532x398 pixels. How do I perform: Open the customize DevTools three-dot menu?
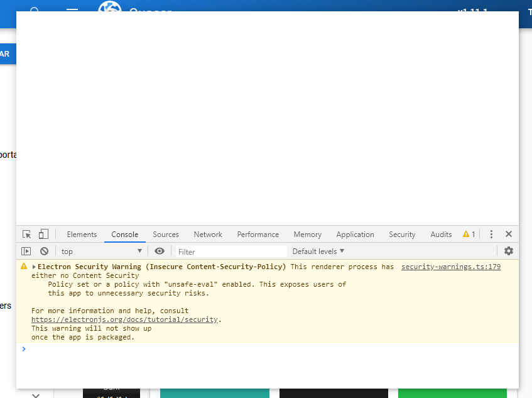(491, 233)
